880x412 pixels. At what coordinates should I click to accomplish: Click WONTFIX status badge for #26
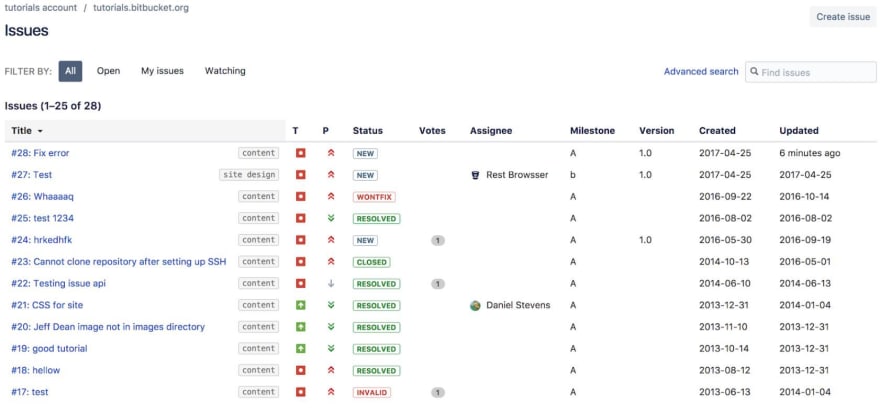pyautogui.click(x=374, y=197)
